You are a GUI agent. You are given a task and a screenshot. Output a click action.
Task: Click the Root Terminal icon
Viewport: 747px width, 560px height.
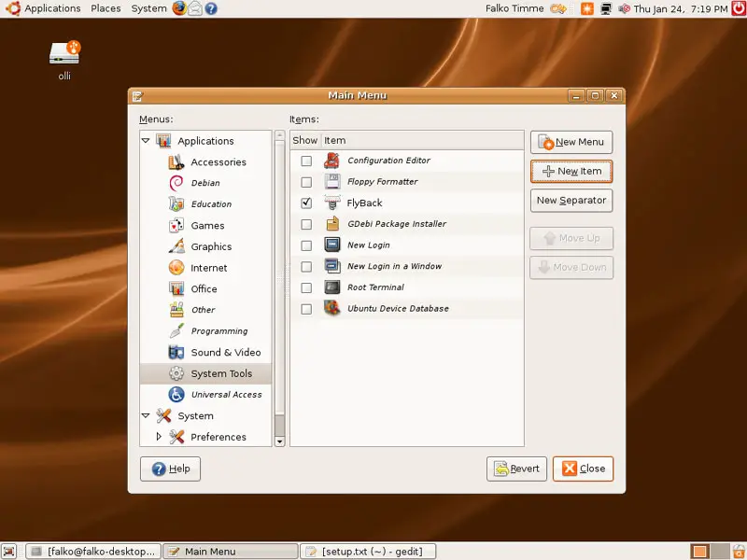(331, 287)
